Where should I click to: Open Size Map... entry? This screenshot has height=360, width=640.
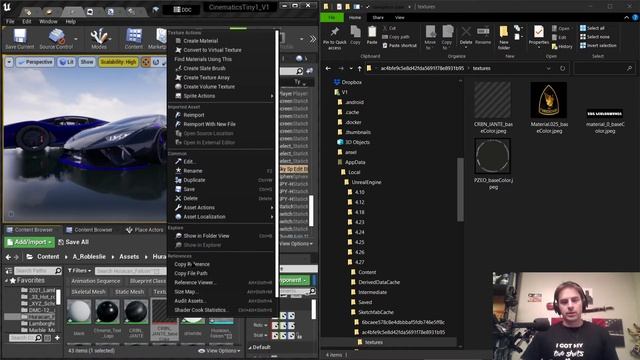coord(186,291)
